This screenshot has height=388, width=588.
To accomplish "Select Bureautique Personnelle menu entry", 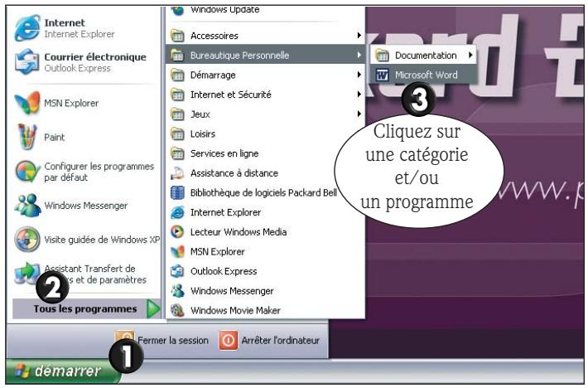I will point(265,56).
